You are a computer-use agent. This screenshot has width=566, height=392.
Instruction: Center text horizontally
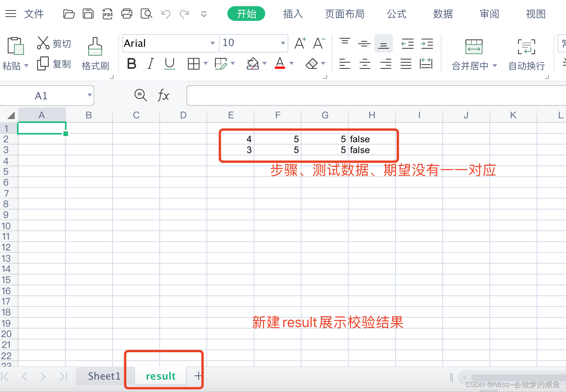tap(365, 63)
